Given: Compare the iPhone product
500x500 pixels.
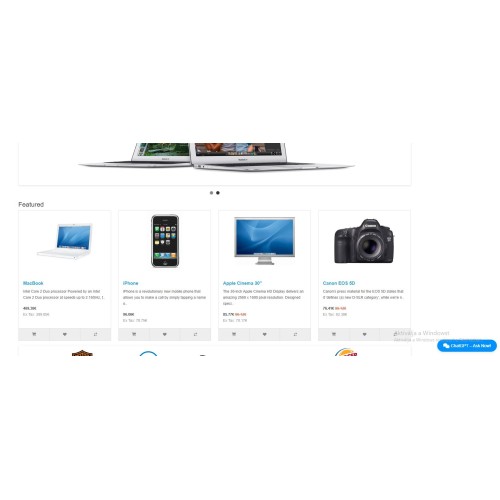Looking at the screenshot, I should [x=195, y=334].
